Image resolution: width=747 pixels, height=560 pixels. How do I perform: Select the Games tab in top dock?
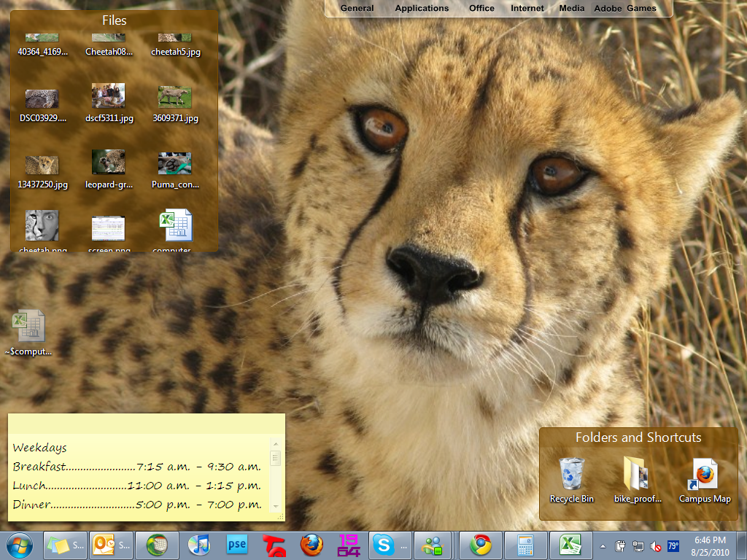pyautogui.click(x=641, y=9)
